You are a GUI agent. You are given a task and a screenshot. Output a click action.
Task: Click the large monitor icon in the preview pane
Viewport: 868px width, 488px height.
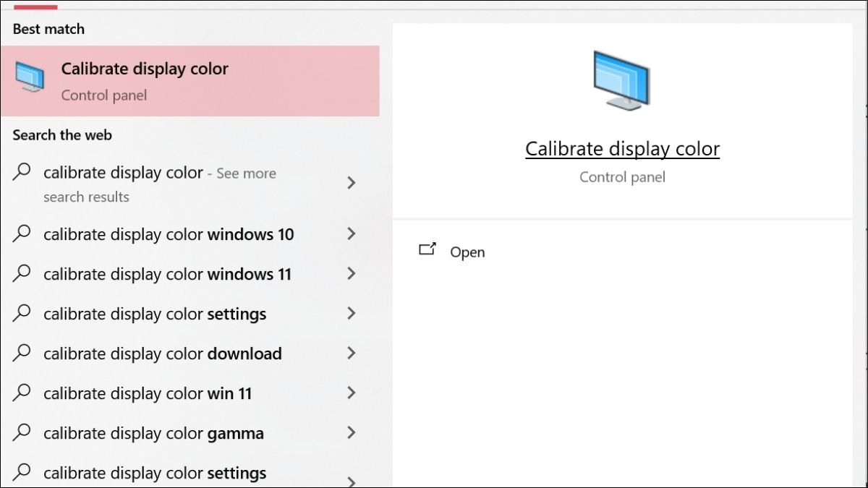(621, 80)
